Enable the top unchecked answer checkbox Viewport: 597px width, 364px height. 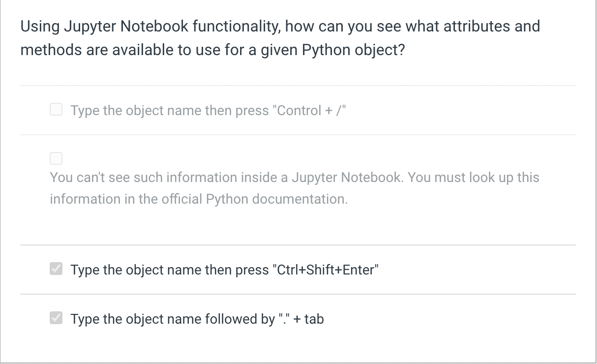click(56, 110)
